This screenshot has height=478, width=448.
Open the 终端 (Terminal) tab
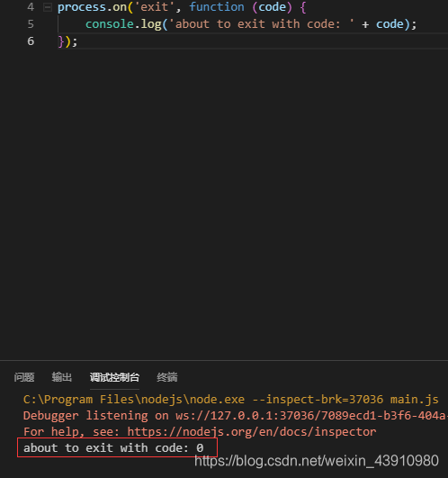point(167,377)
